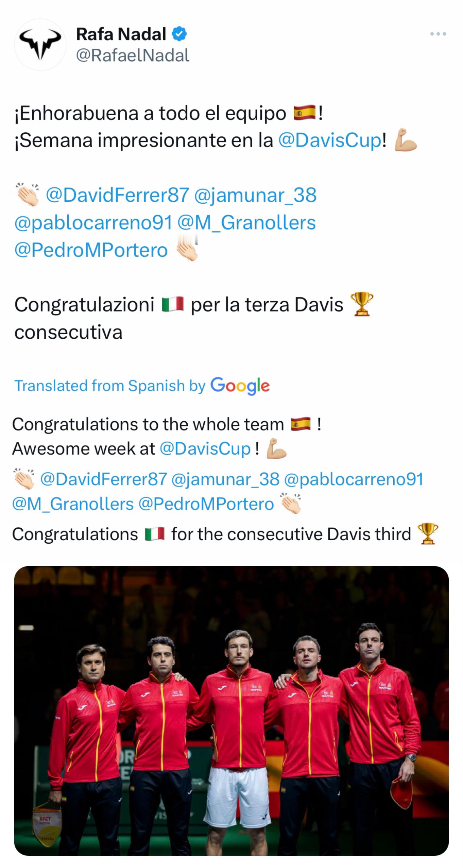Open @PedroMPortero mention in the original tweet
The width and height of the screenshot is (463, 868).
[91, 250]
